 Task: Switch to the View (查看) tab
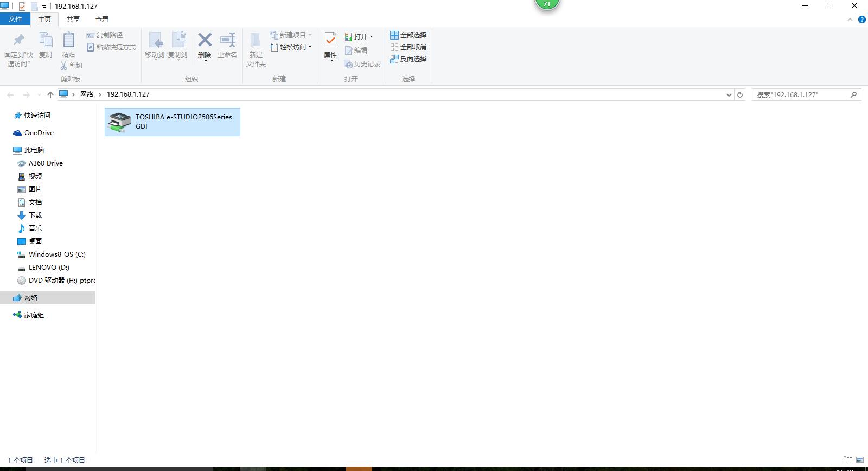tap(101, 19)
